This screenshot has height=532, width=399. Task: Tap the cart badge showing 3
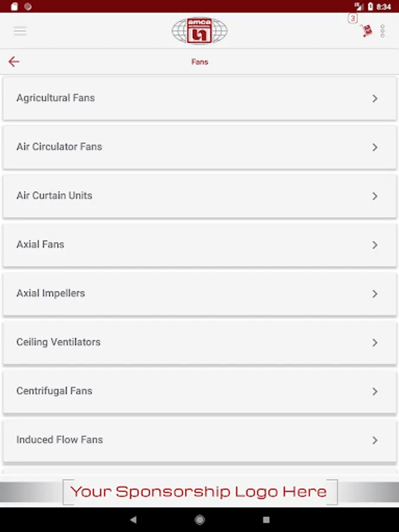click(353, 18)
